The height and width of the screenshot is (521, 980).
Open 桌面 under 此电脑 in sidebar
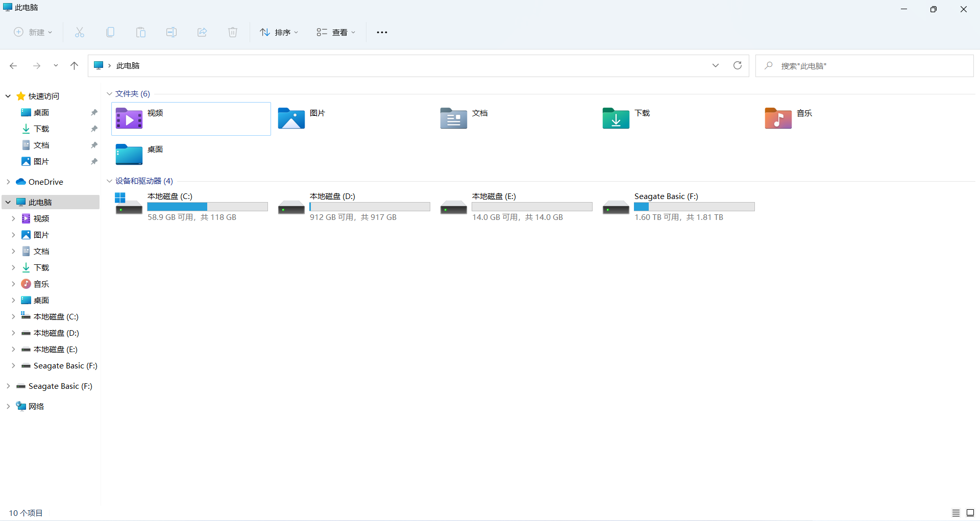(x=41, y=300)
